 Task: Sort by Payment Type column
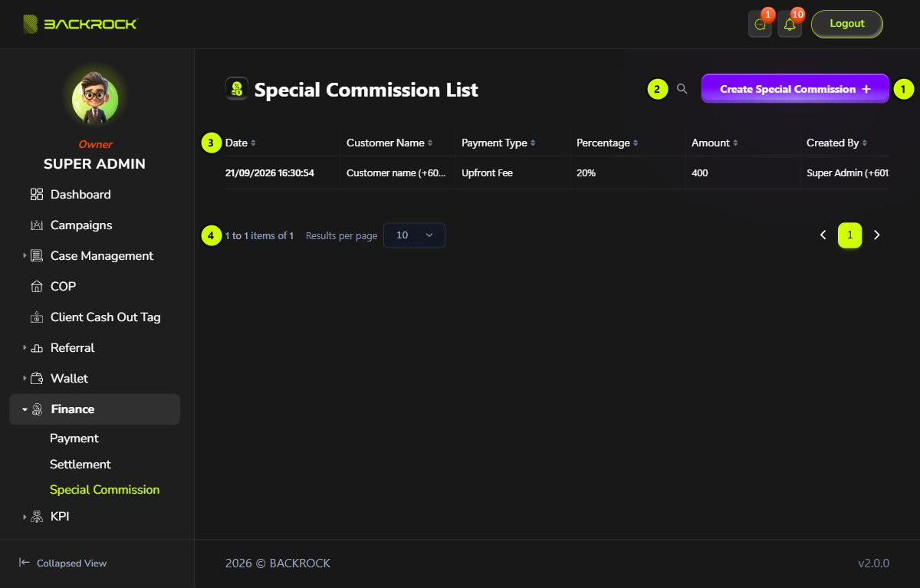pyautogui.click(x=498, y=143)
